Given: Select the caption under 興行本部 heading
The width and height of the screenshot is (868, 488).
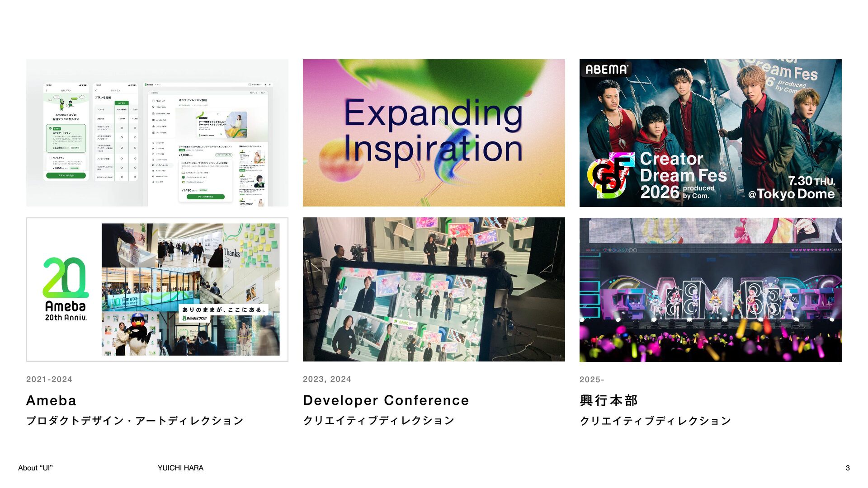Looking at the screenshot, I should coord(656,421).
